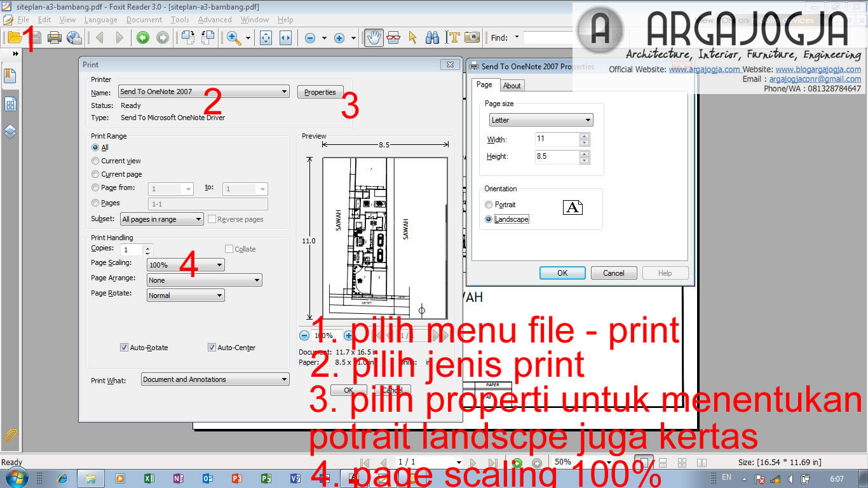The image size is (868, 488).
Task: Select Pages radio option
Action: [x=95, y=203]
